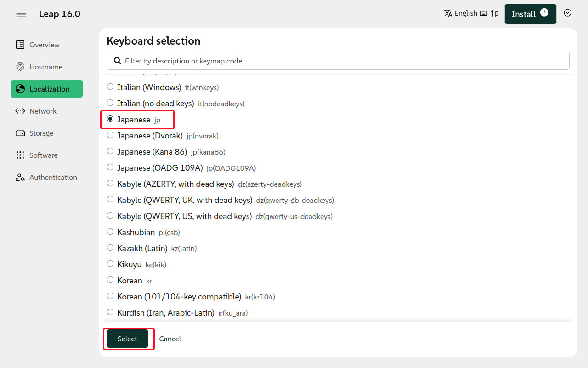This screenshot has height=368, width=588.
Task: Click the Localization globe icon
Action: pyautogui.click(x=20, y=89)
